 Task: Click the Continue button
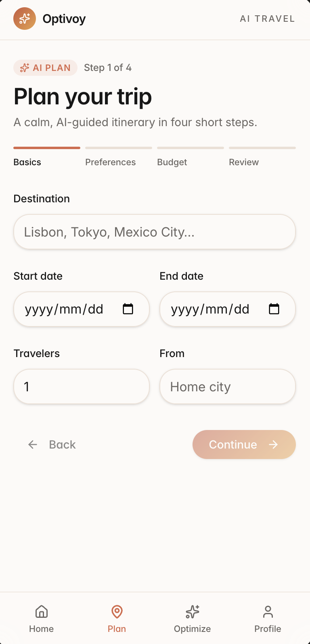coord(244,445)
